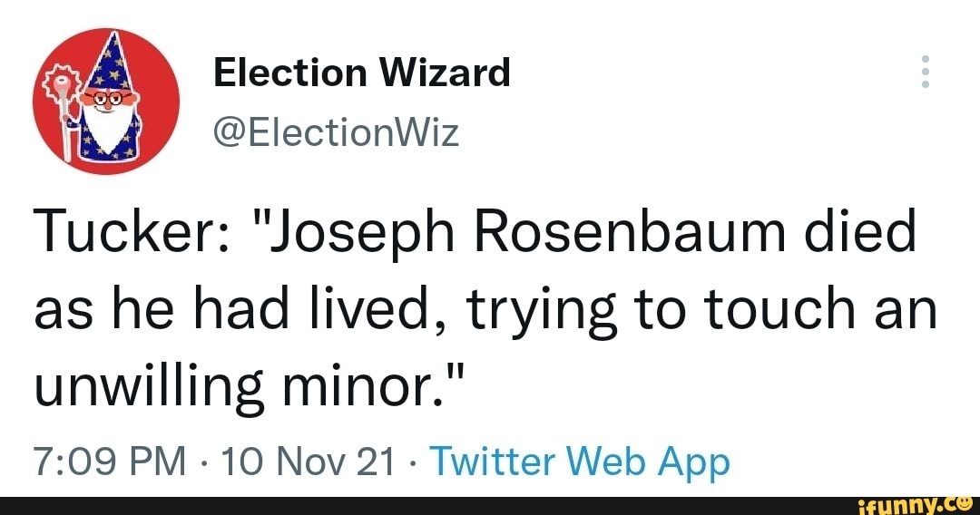Open the @ElectionWiz handle link

[337, 133]
